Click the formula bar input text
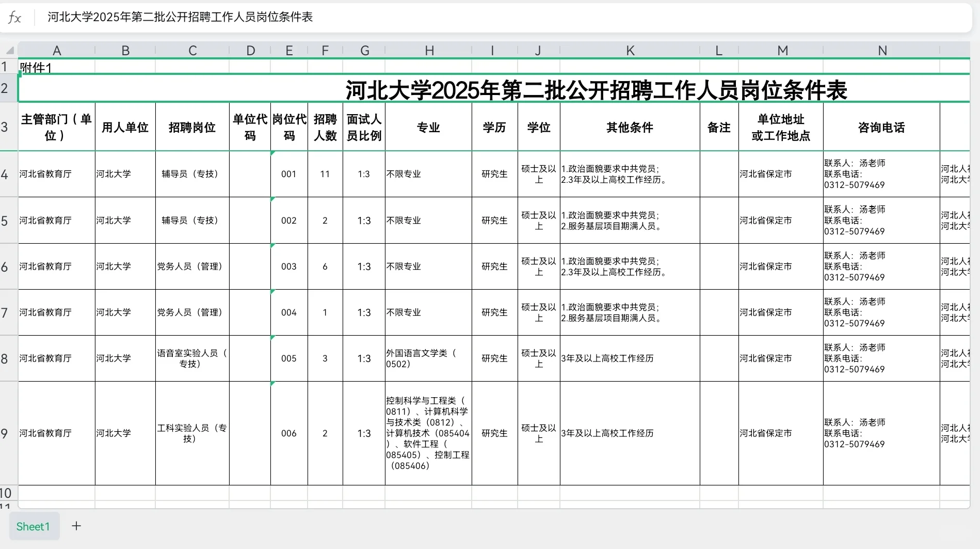This screenshot has width=980, height=549. (x=180, y=17)
